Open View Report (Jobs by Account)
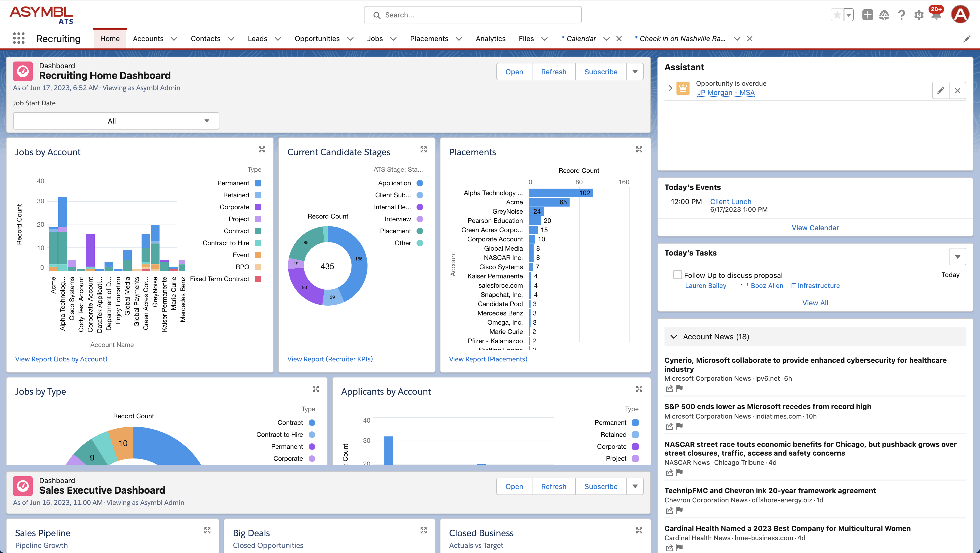This screenshot has height=553, width=980. point(61,359)
